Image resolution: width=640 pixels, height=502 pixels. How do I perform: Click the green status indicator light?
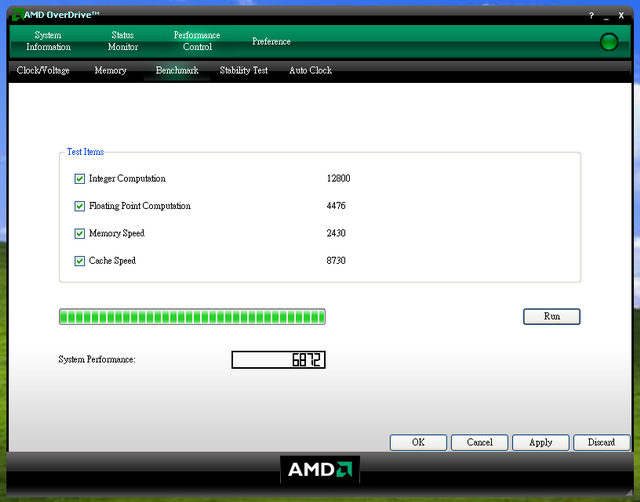coord(609,42)
